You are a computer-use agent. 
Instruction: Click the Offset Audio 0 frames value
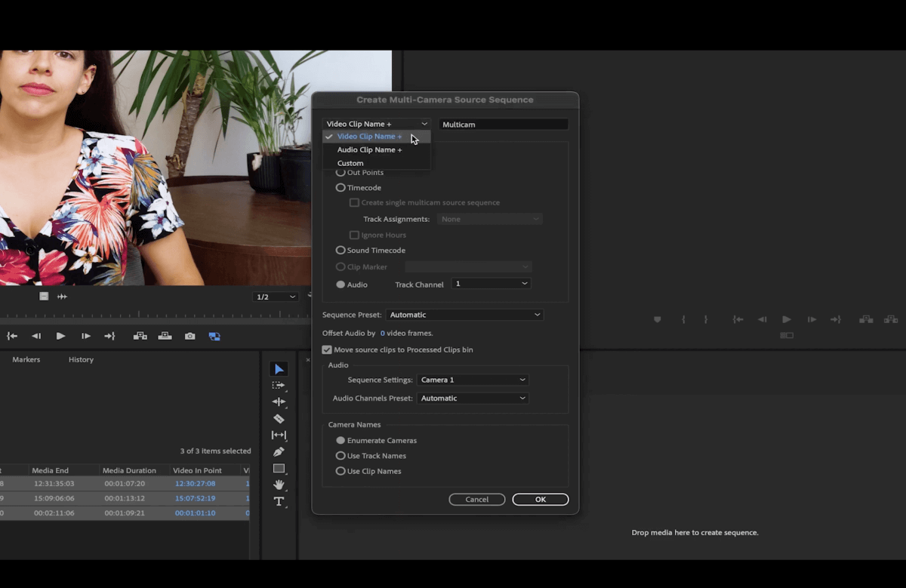[x=382, y=333]
